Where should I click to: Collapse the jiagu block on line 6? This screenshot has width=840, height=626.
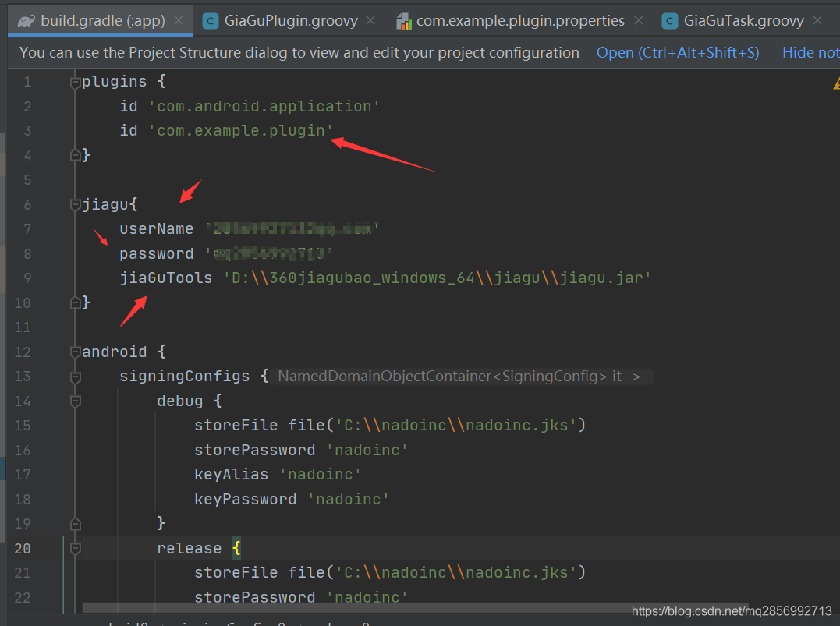76,205
